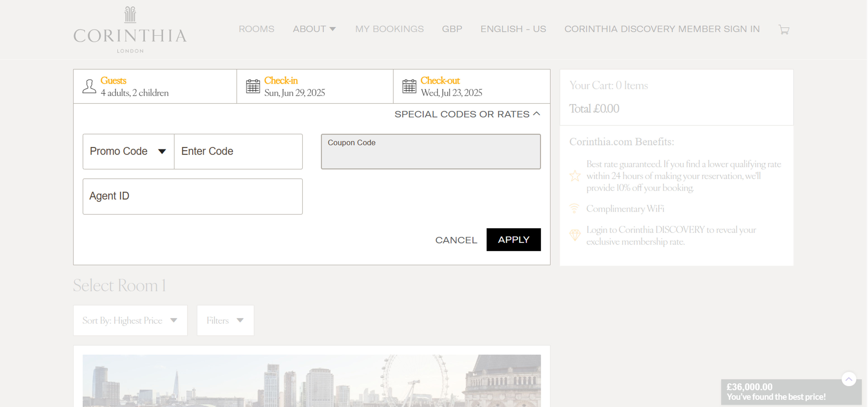
Task: Cancel the special codes form
Action: click(456, 240)
